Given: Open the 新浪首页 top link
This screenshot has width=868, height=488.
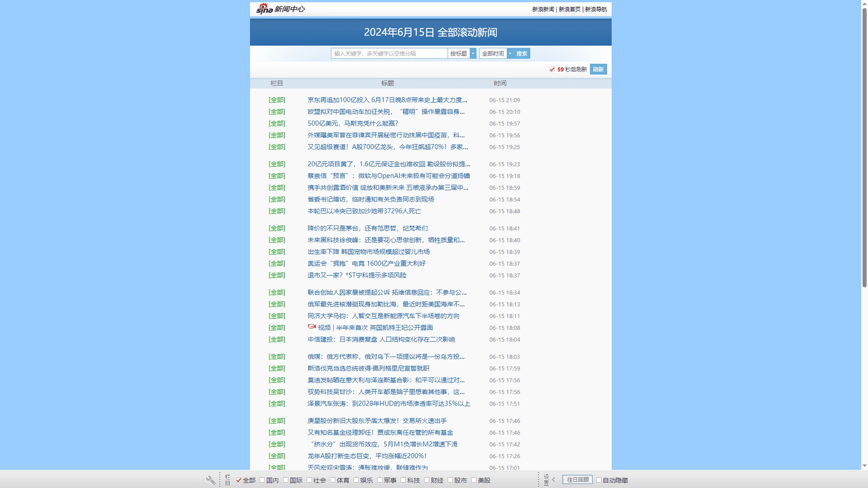Looking at the screenshot, I should 570,10.
